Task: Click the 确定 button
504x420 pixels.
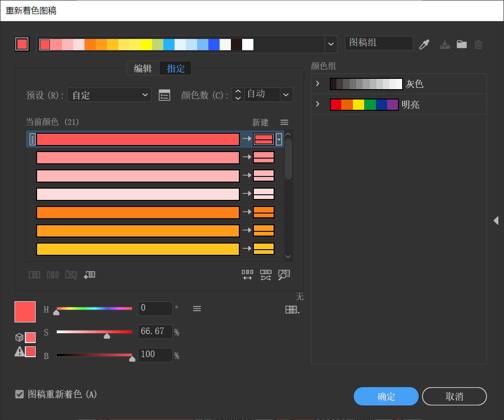Action: 386,397
